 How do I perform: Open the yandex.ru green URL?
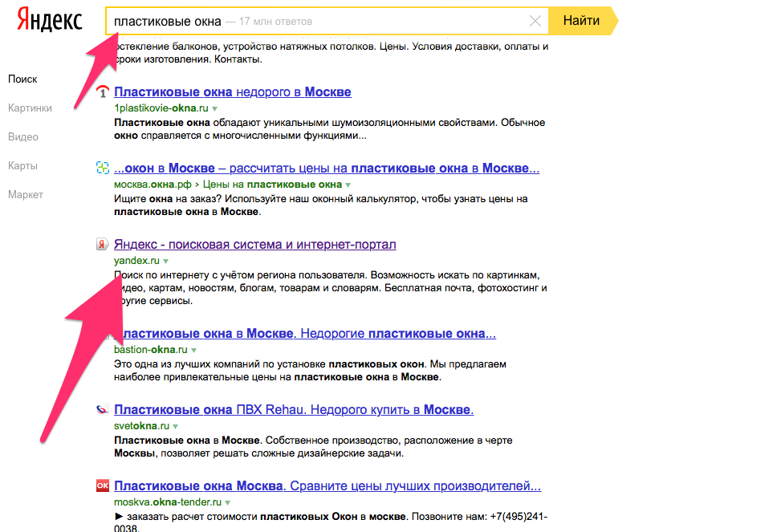(136, 261)
